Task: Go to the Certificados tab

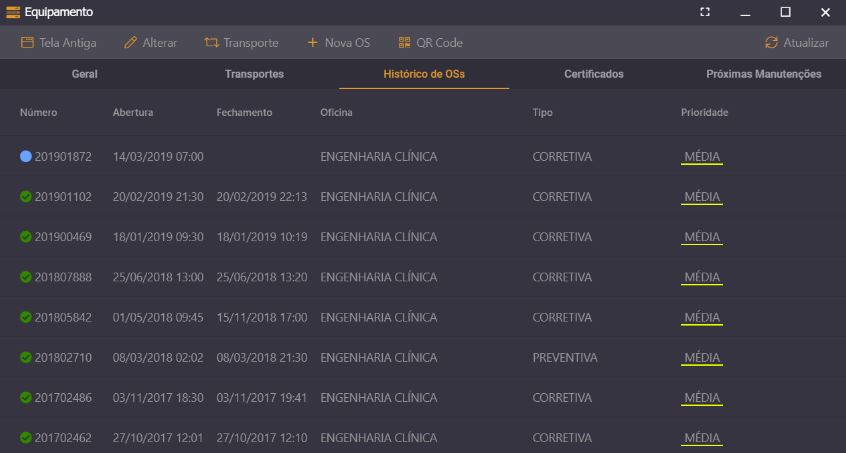Action: (593, 74)
